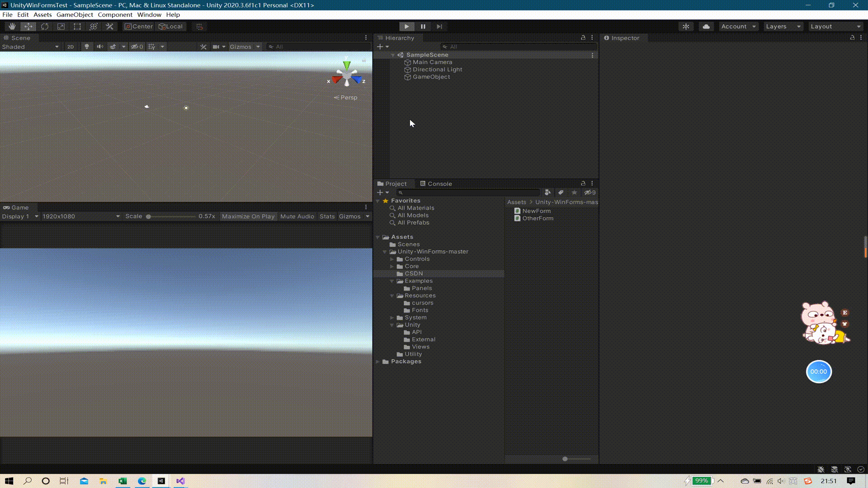This screenshot has height=488, width=868.
Task: Select the Scale tool
Action: [x=61, y=26]
